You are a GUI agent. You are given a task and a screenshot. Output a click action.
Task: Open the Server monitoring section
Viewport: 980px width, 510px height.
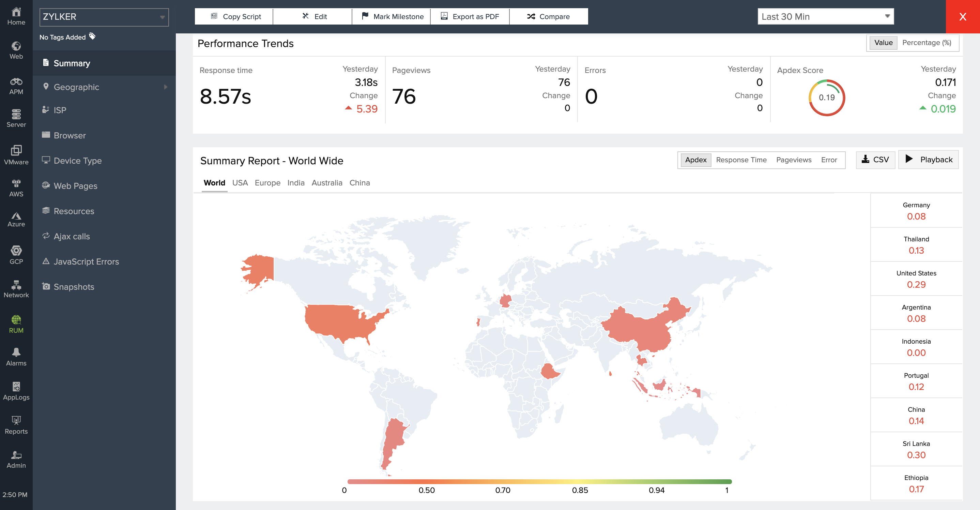pos(16,118)
